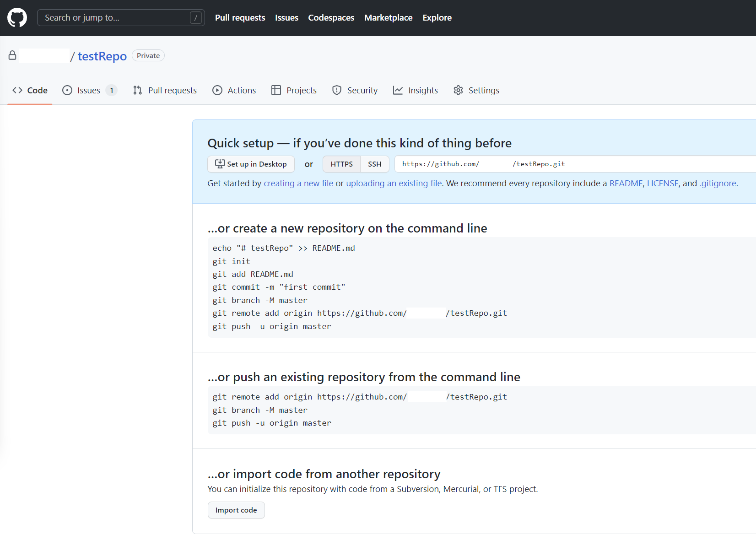Open Issues in top navigation bar
The width and height of the screenshot is (756, 535).
click(286, 18)
